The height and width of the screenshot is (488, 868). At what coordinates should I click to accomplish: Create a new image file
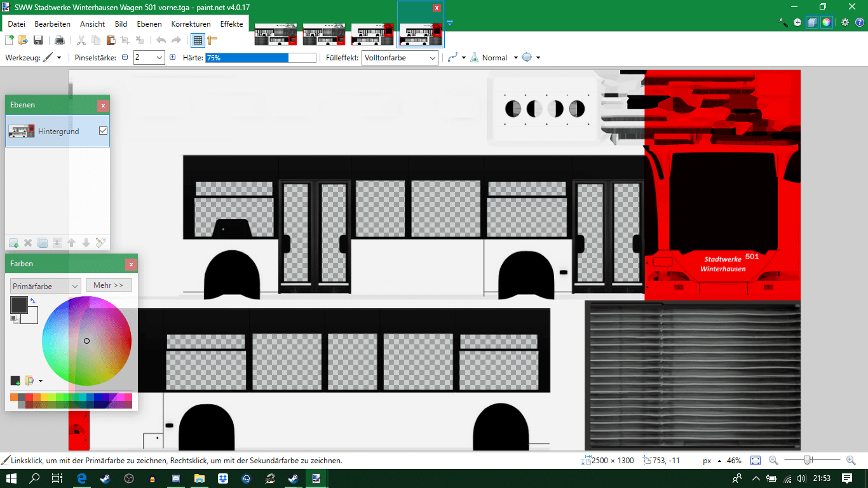pyautogui.click(x=10, y=41)
